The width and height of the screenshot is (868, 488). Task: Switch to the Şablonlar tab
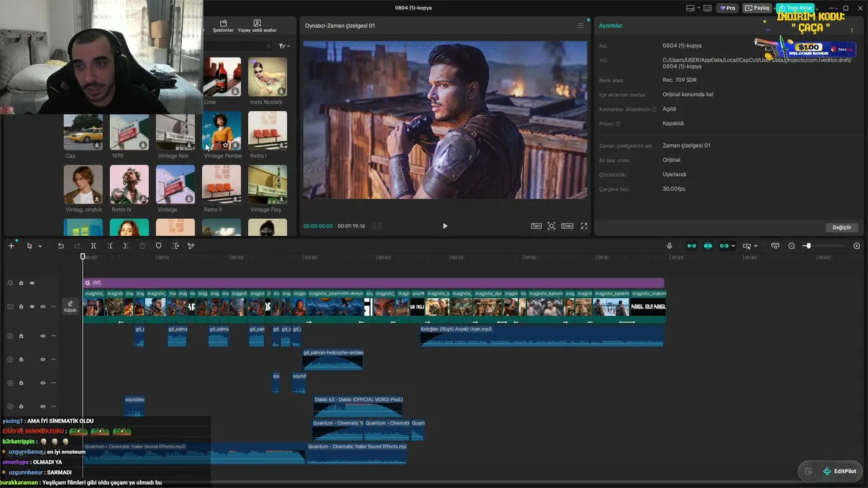pyautogui.click(x=223, y=26)
